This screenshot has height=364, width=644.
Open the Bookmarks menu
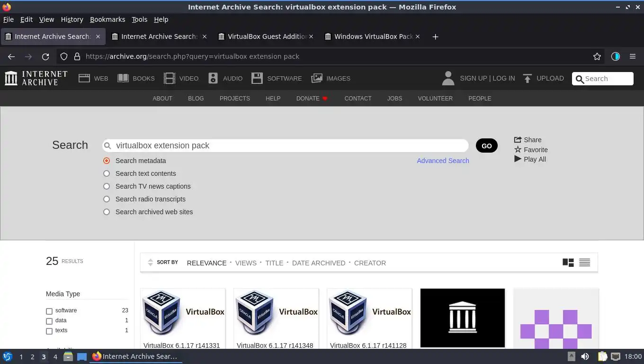coord(107,19)
